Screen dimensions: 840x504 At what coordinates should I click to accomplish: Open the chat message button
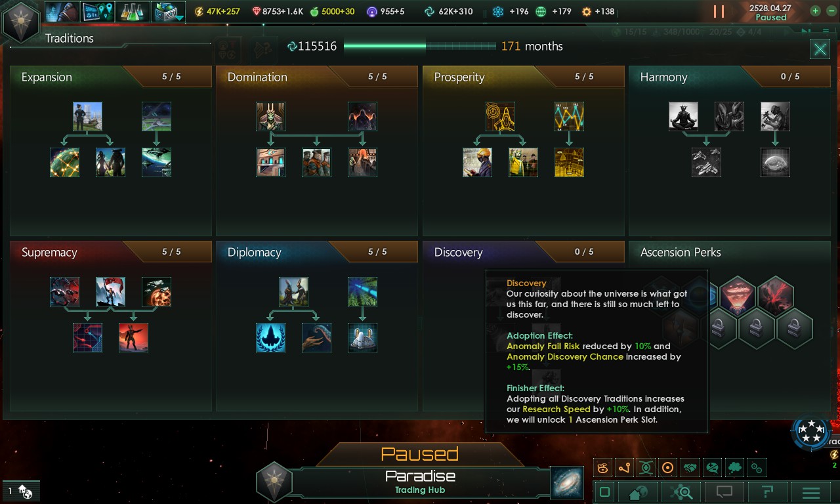tap(724, 492)
